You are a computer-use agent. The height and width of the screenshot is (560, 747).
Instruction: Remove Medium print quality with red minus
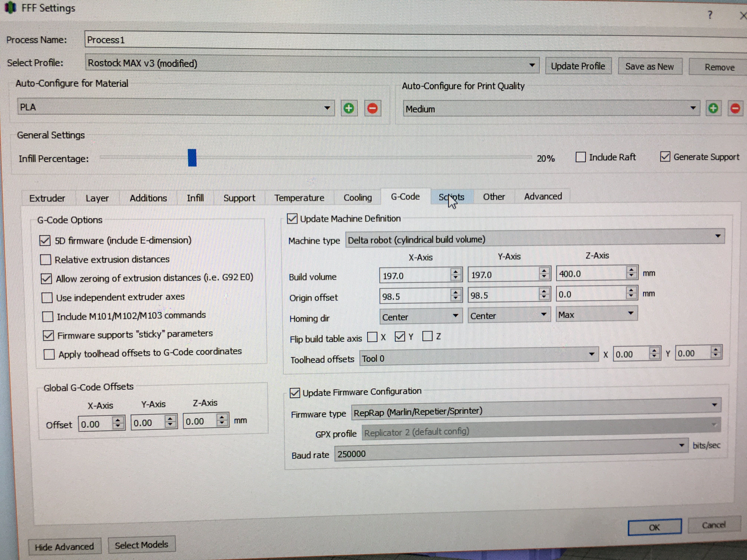(735, 109)
